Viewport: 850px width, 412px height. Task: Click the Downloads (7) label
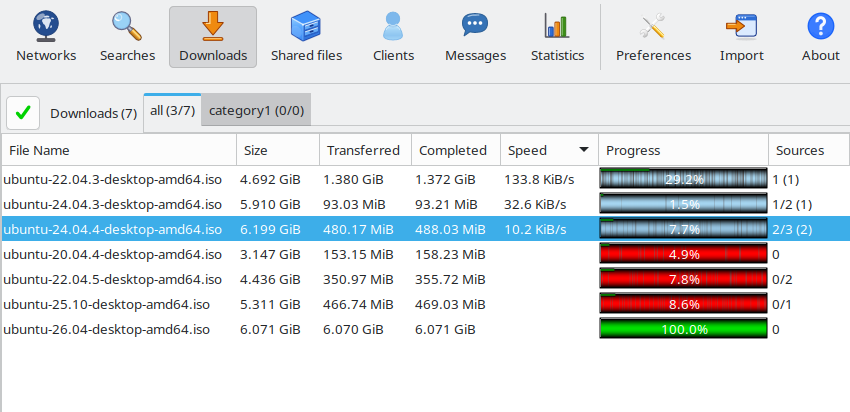point(93,113)
